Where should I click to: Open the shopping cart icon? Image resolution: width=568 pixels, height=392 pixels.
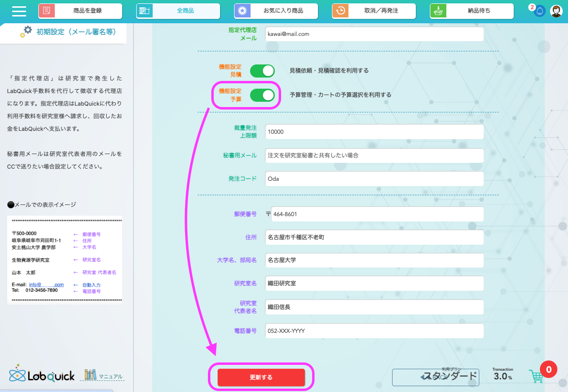click(536, 376)
